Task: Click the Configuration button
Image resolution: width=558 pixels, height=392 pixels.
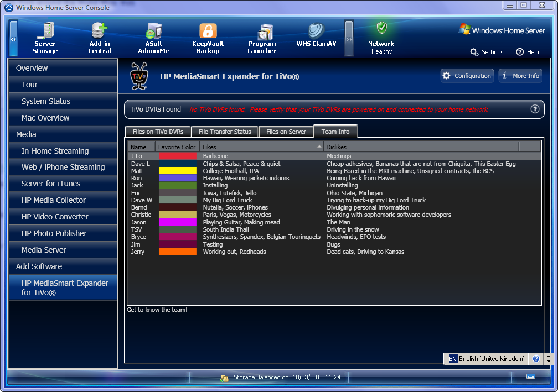Action: 467,76
